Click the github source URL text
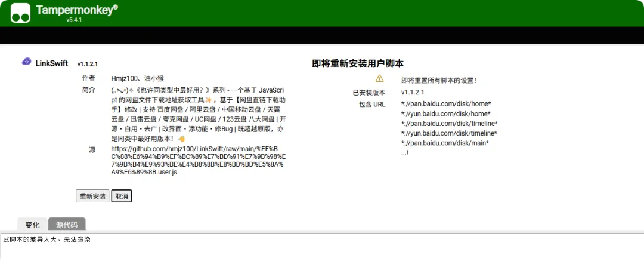Screen dimensions: 644x264 pyautogui.click(x=199, y=161)
